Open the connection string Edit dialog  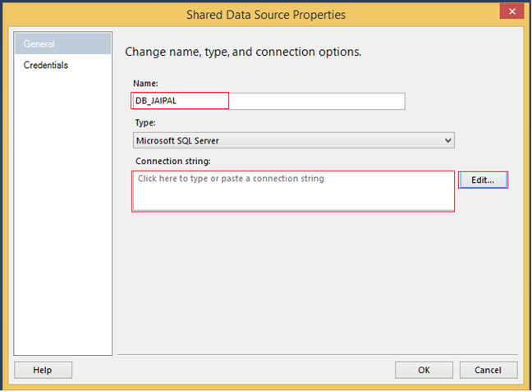tap(483, 180)
